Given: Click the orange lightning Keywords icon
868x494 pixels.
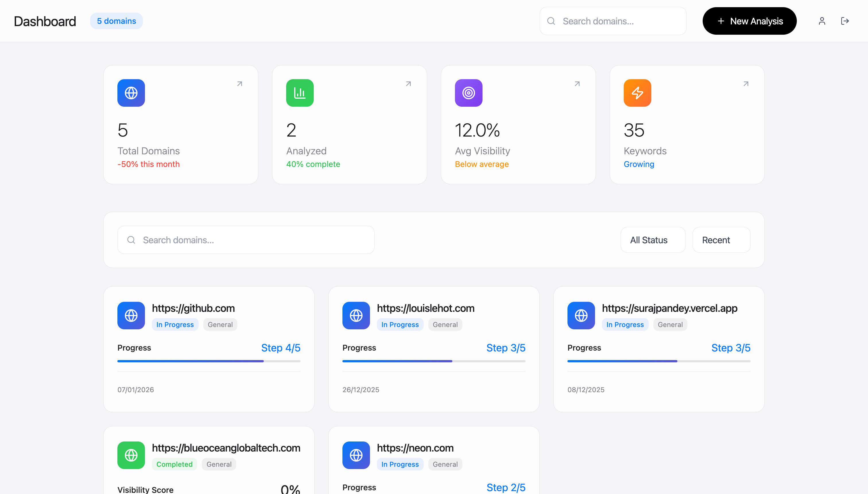Looking at the screenshot, I should click(x=637, y=93).
